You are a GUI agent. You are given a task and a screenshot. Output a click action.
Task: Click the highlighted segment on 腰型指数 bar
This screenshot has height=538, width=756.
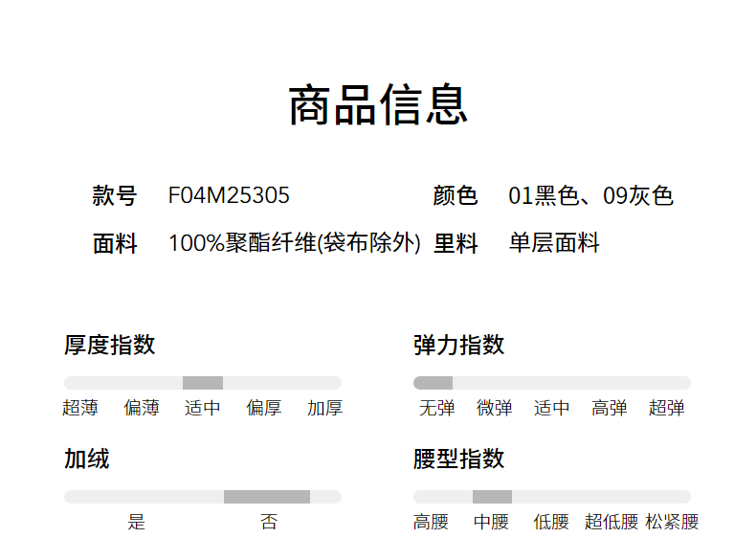(x=492, y=497)
